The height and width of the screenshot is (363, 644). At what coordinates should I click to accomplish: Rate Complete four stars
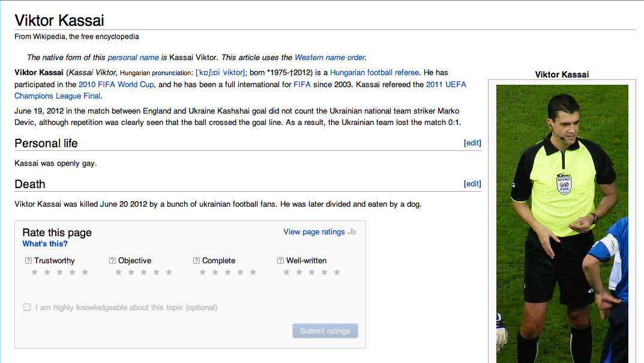coord(240,272)
